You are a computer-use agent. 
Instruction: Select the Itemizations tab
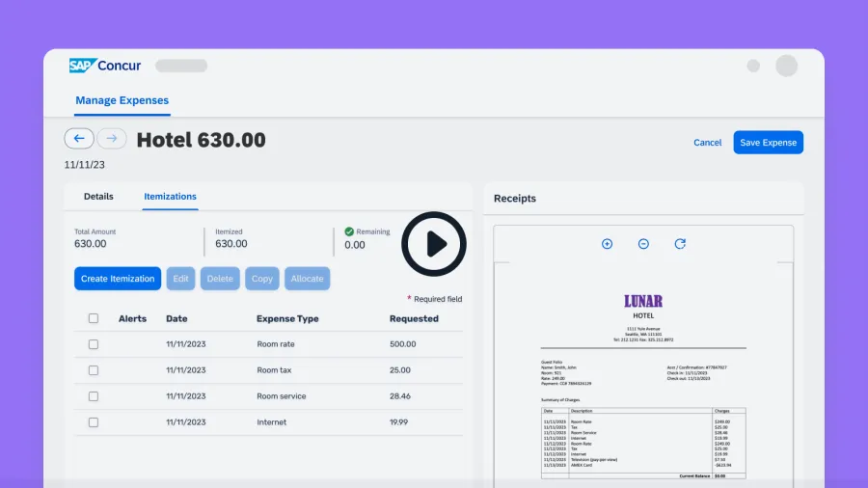point(170,197)
